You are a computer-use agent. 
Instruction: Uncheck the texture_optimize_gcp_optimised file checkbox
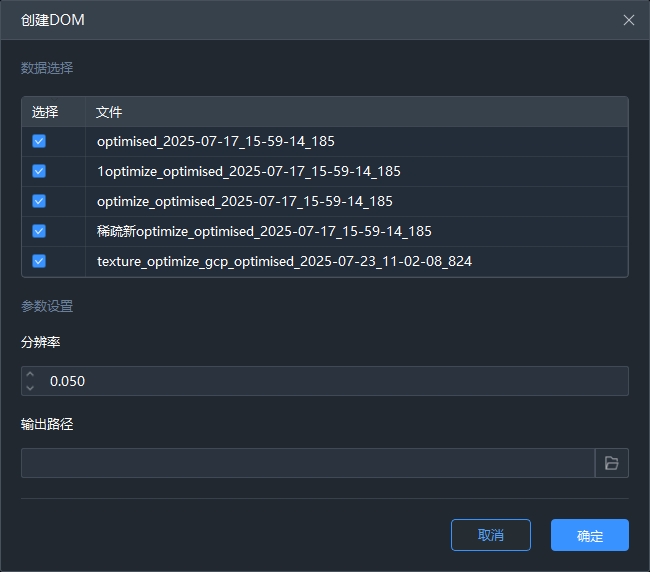coord(39,261)
